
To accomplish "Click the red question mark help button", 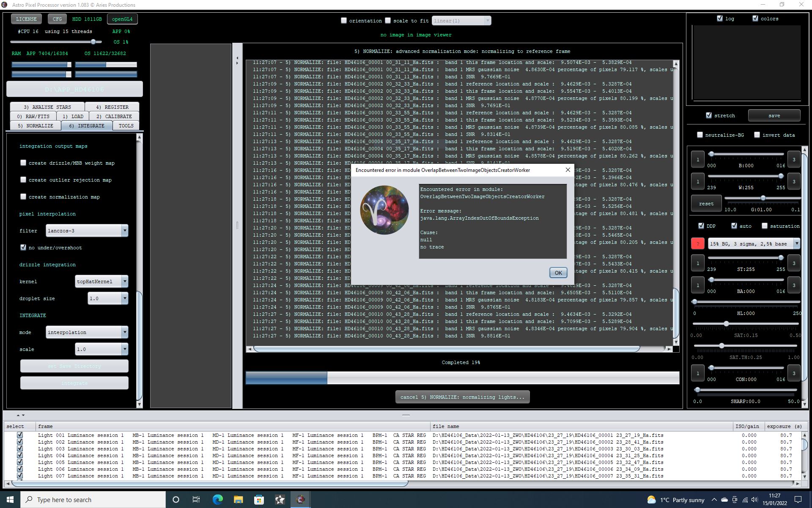I will pyautogui.click(x=697, y=243).
